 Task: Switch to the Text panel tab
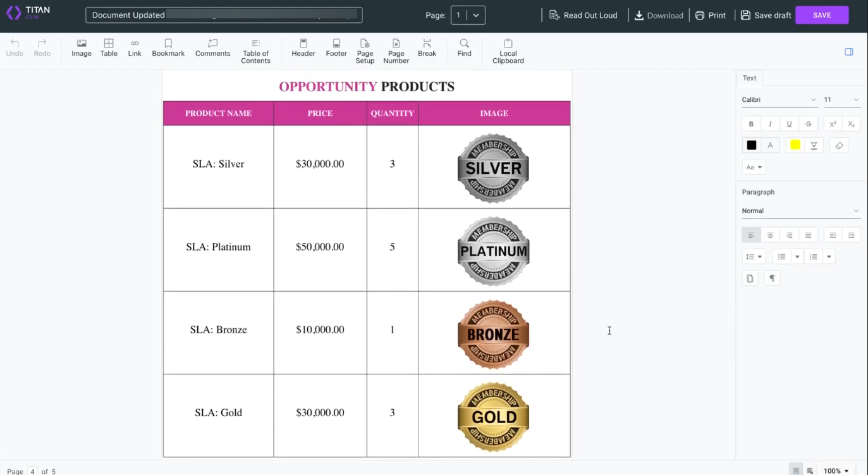tap(749, 78)
